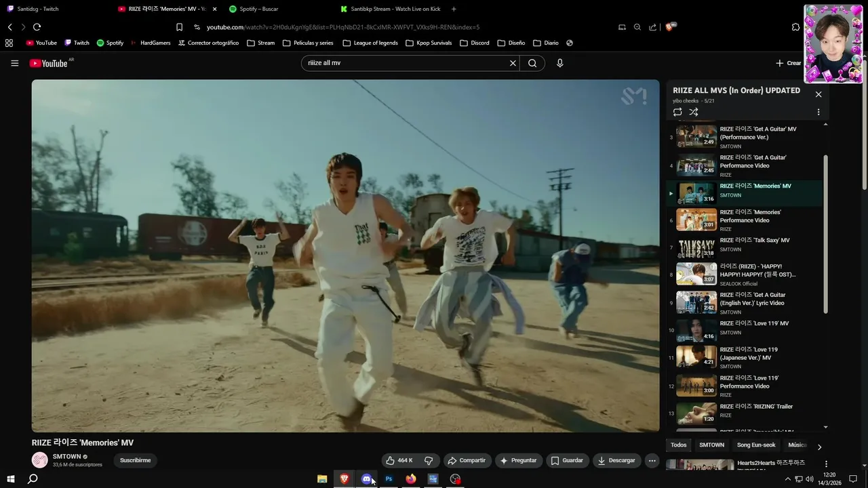Open Windows taskbar search
The image size is (868, 488).
[x=32, y=479]
